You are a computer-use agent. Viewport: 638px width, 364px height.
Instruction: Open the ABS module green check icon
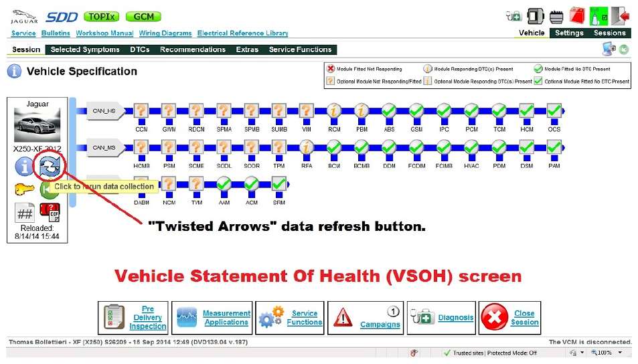tap(389, 110)
